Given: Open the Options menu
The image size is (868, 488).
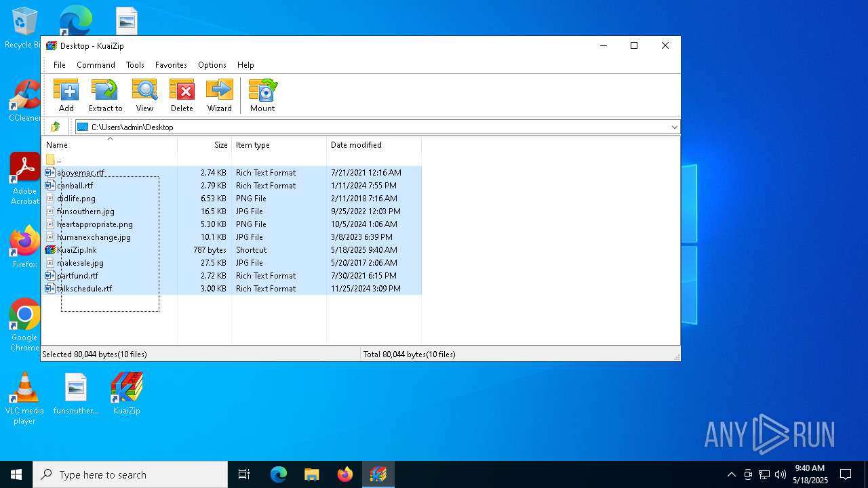Looking at the screenshot, I should coord(212,65).
